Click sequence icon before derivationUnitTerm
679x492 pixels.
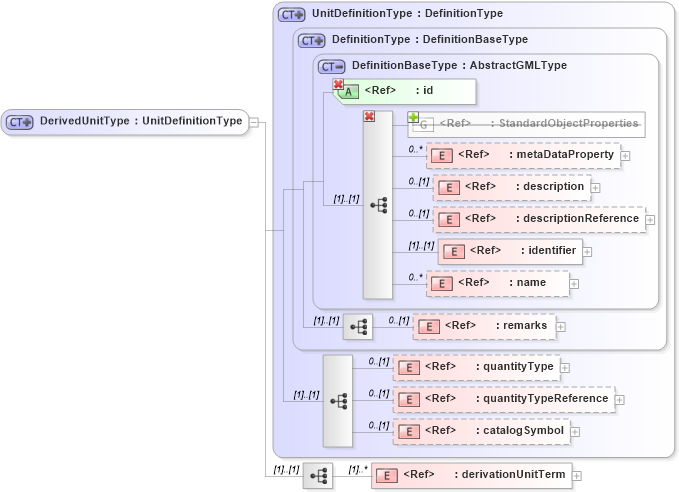[x=319, y=476]
